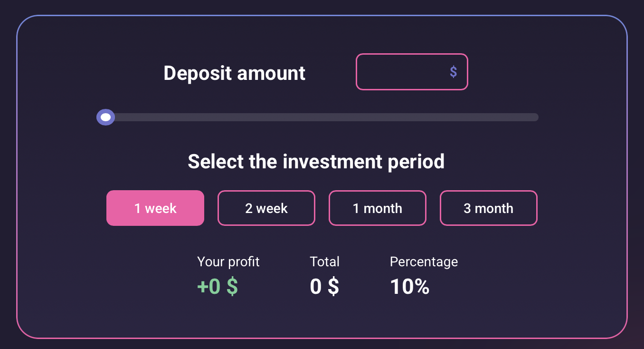Click the dollar sign icon in deposit field

click(x=453, y=72)
